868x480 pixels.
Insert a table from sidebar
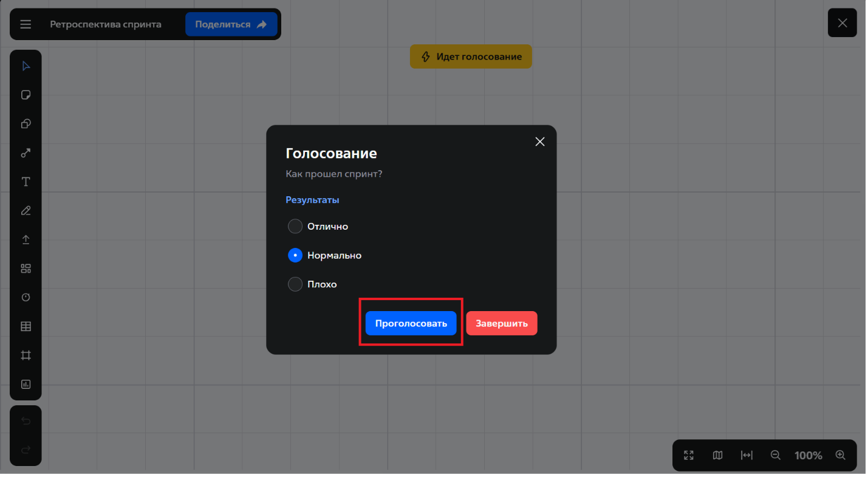(26, 326)
